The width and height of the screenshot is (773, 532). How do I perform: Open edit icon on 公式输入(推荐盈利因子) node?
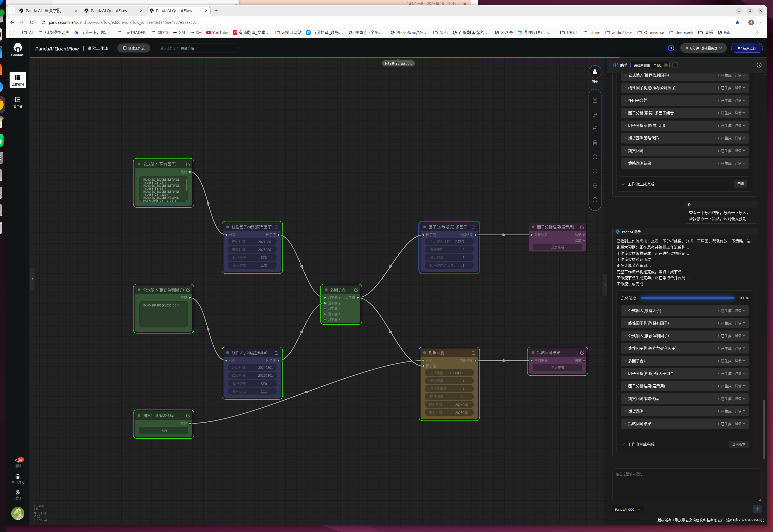188,290
